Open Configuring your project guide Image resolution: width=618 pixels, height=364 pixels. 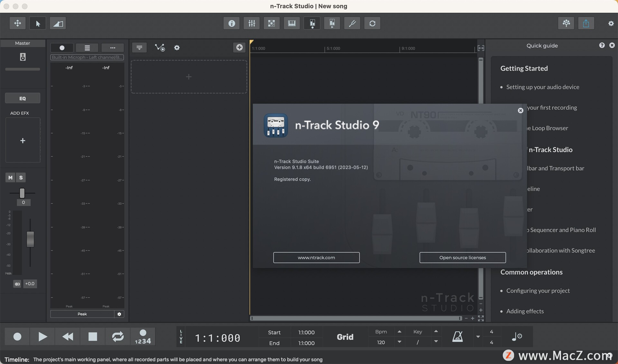[538, 291]
